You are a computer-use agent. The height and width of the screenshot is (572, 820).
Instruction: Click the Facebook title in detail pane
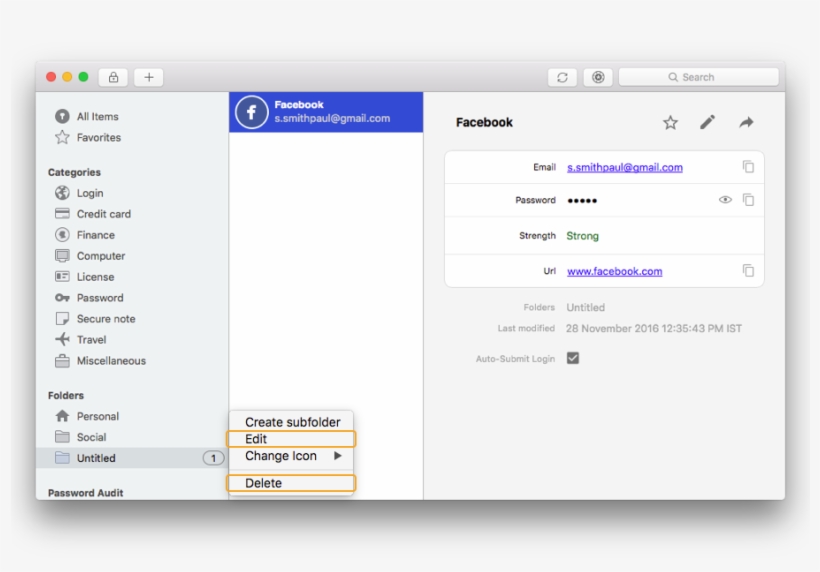pos(484,122)
